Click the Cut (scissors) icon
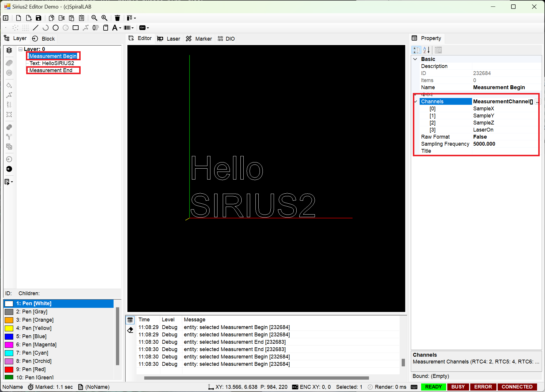Screen dimensions: 545x392 tap(62, 18)
